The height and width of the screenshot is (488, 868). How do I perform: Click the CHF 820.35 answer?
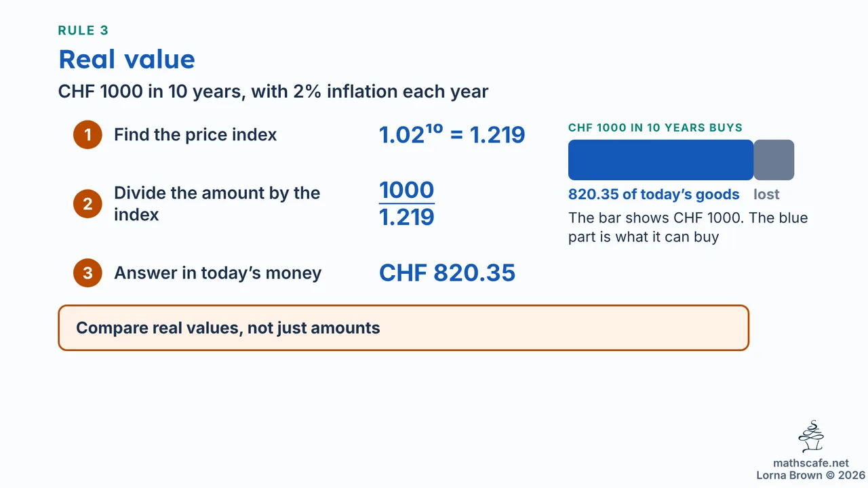click(x=447, y=273)
